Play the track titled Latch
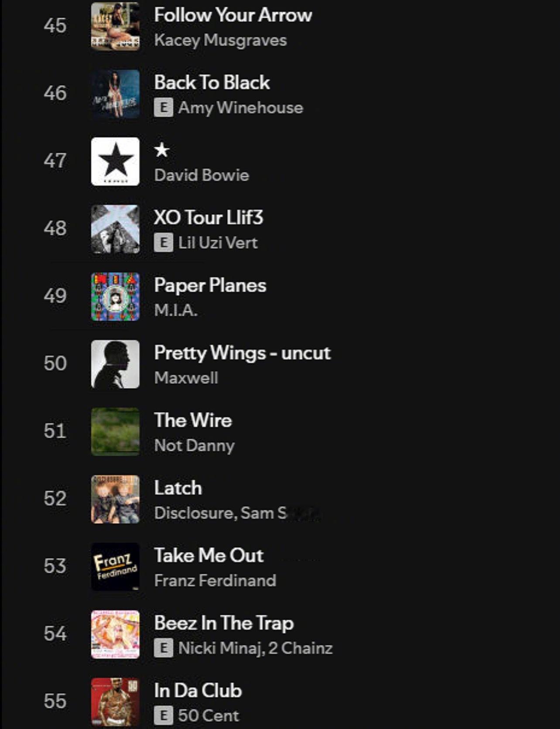This screenshot has height=729, width=560. point(178,488)
